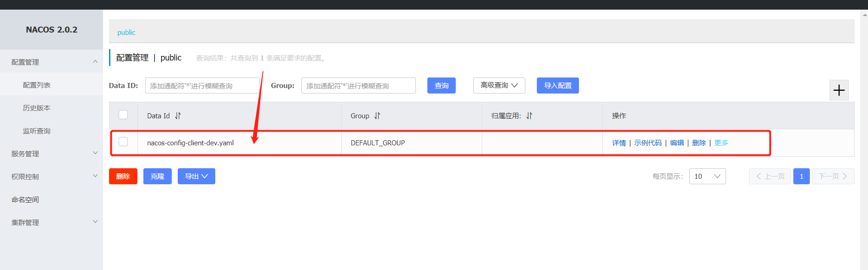868x270 pixels.
Task: Click the 上一页 previous page button
Action: [x=770, y=176]
